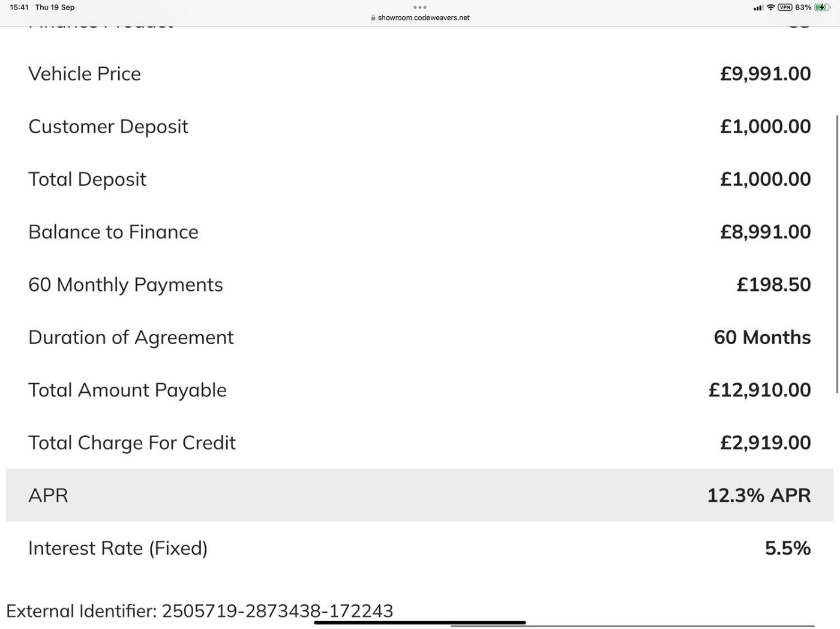Viewport: 840px width, 629px height.
Task: Tap the Thu 19 Sep date
Action: coord(55,7)
